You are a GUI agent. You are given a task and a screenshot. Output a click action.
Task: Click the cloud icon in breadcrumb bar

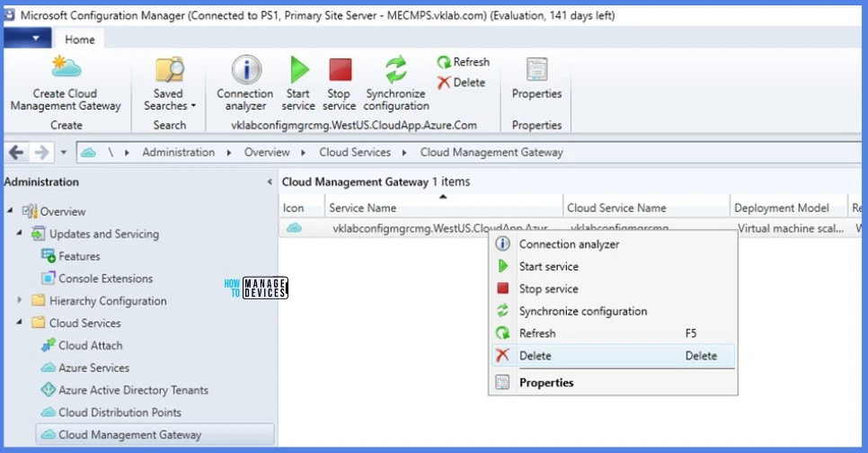point(89,152)
